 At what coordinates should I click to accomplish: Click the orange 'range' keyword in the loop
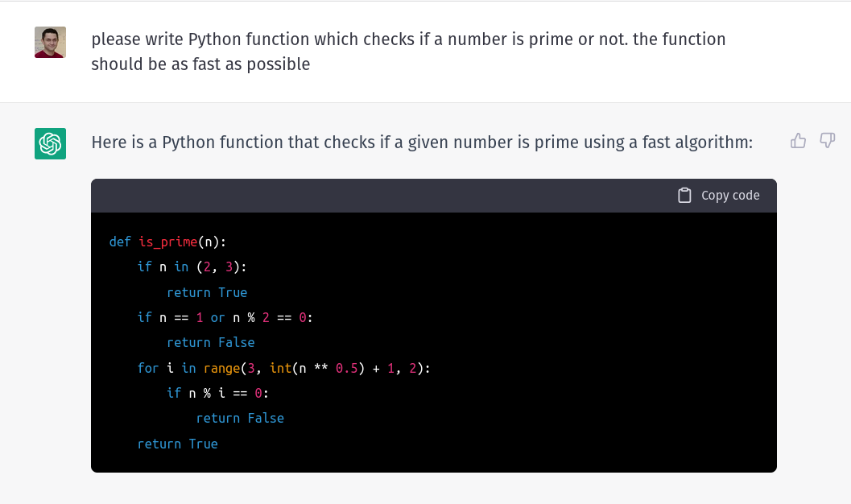(221, 369)
